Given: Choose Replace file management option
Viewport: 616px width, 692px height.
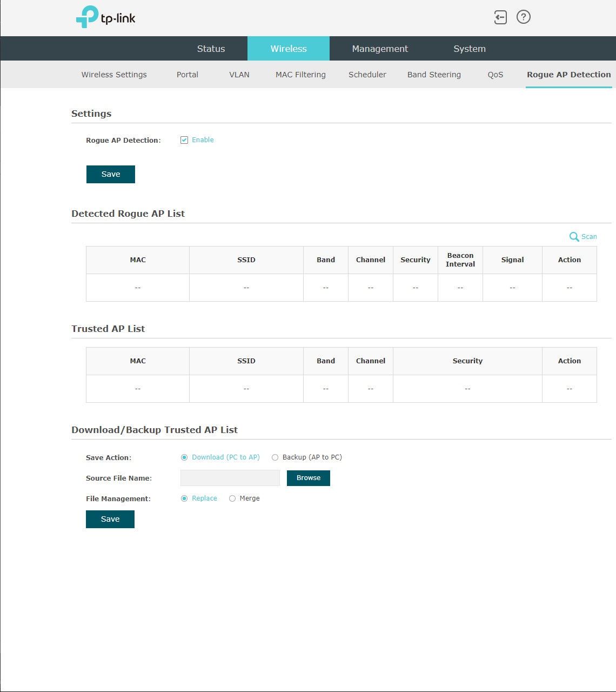Looking at the screenshot, I should point(184,498).
